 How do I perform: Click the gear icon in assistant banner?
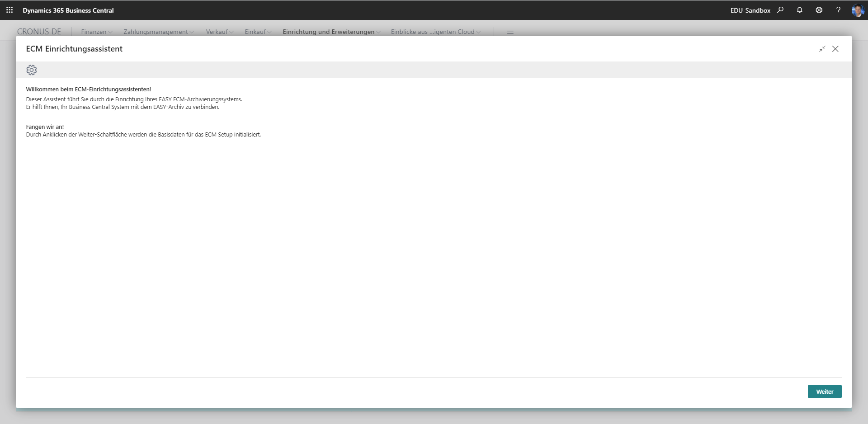click(x=32, y=70)
